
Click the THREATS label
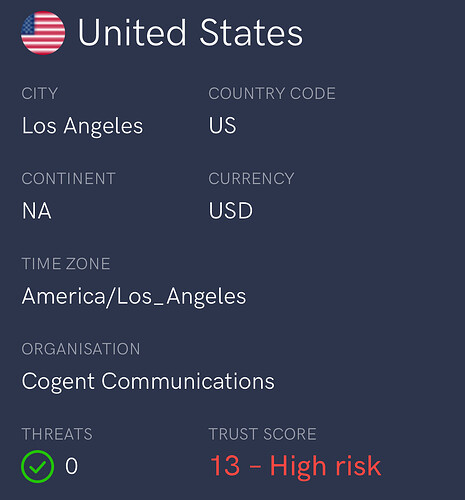click(57, 434)
